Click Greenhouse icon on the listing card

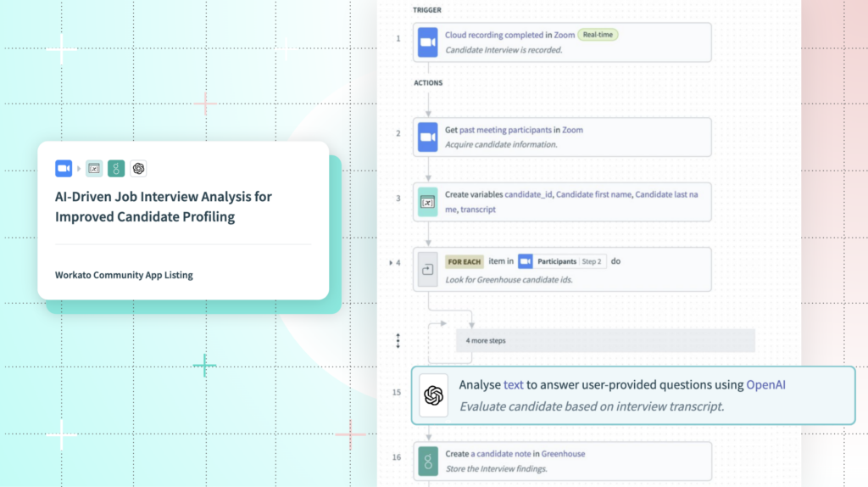pyautogui.click(x=116, y=169)
